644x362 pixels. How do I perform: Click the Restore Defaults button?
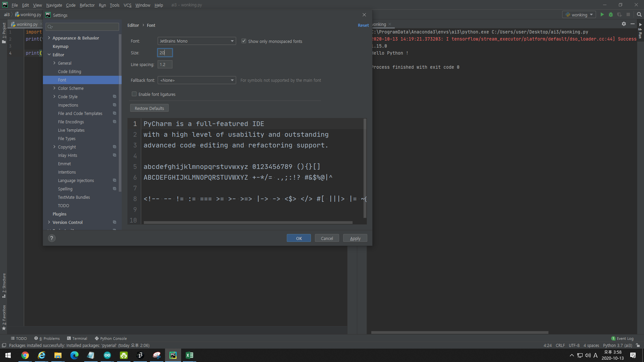point(149,108)
